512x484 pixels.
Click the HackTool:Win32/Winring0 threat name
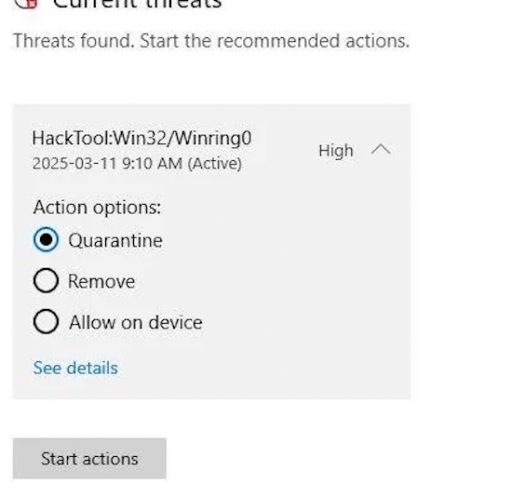tap(142, 138)
